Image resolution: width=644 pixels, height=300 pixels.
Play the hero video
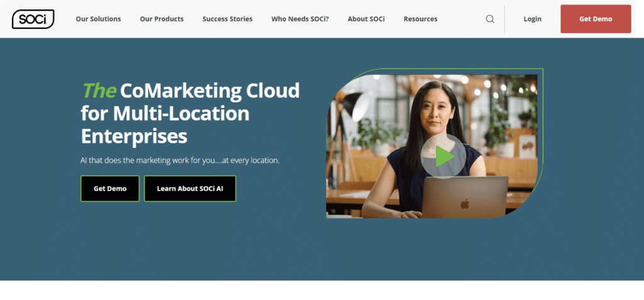click(443, 156)
